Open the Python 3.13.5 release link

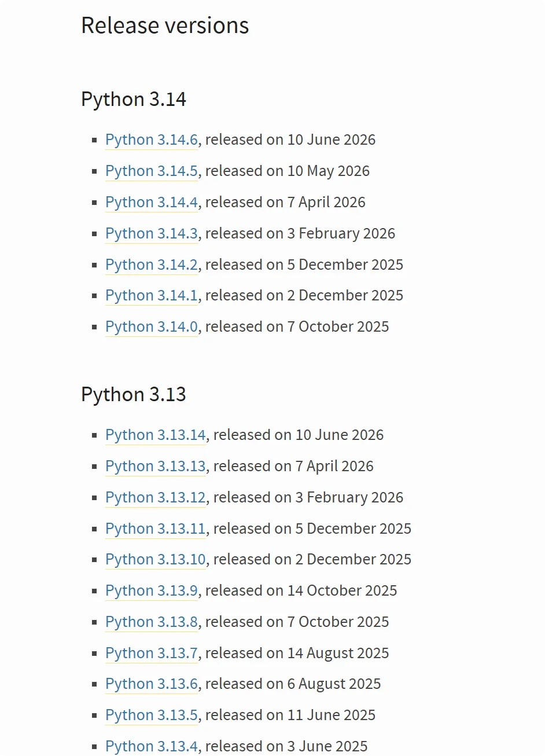click(152, 715)
